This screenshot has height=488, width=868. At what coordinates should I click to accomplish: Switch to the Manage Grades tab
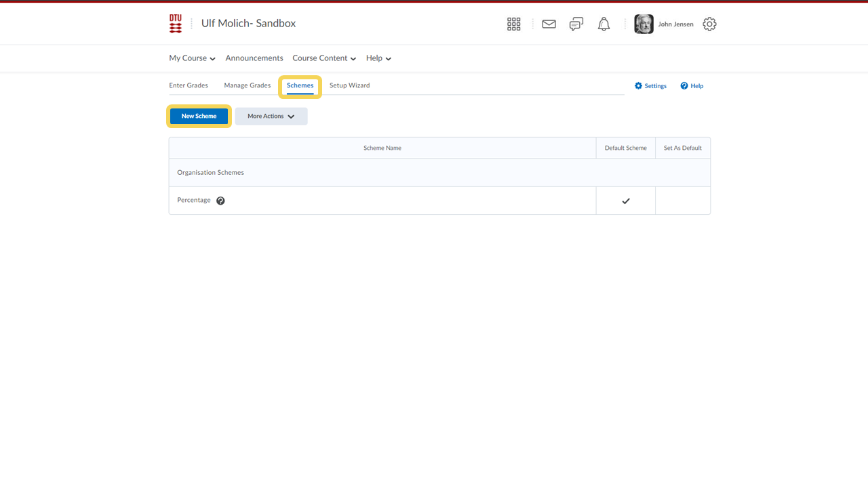[248, 85]
